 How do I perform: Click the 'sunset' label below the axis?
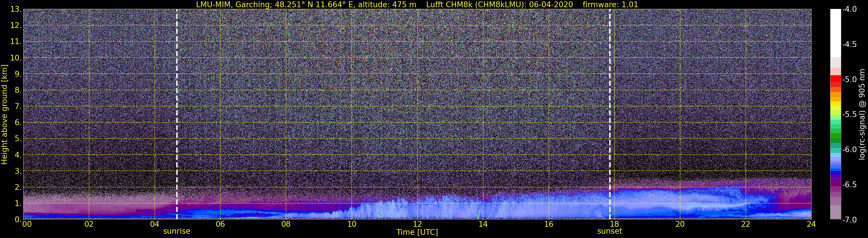tap(610, 231)
